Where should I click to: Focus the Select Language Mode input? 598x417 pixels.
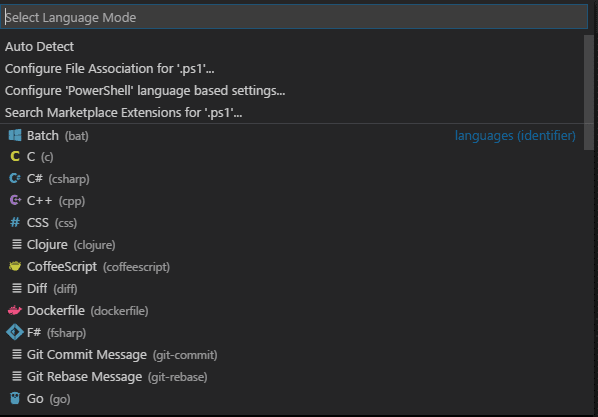pos(294,17)
